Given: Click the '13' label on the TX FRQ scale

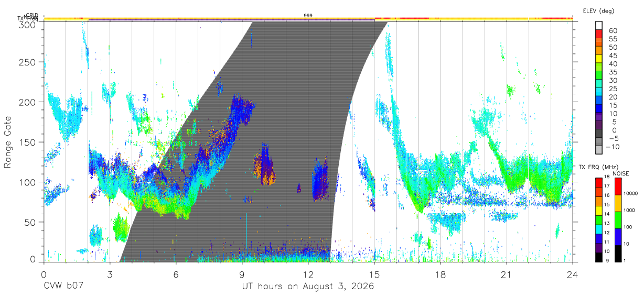Looking at the screenshot, I should pos(607,224).
